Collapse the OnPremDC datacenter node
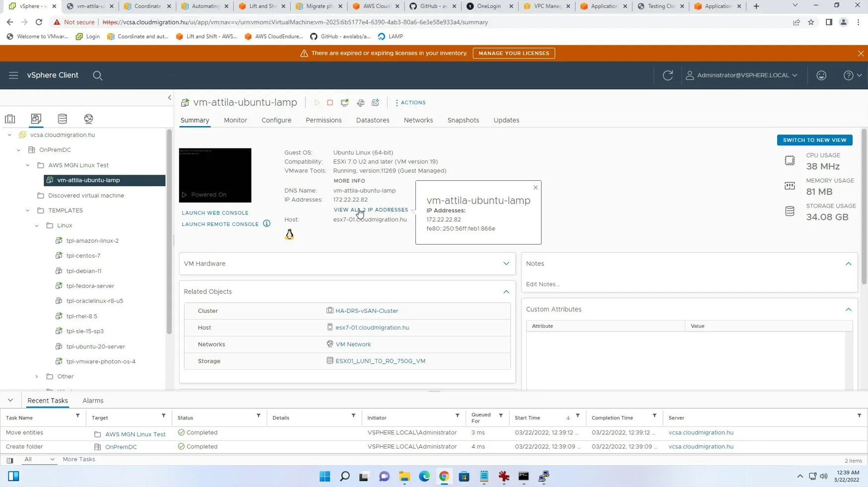This screenshot has height=487, width=868. click(x=18, y=150)
